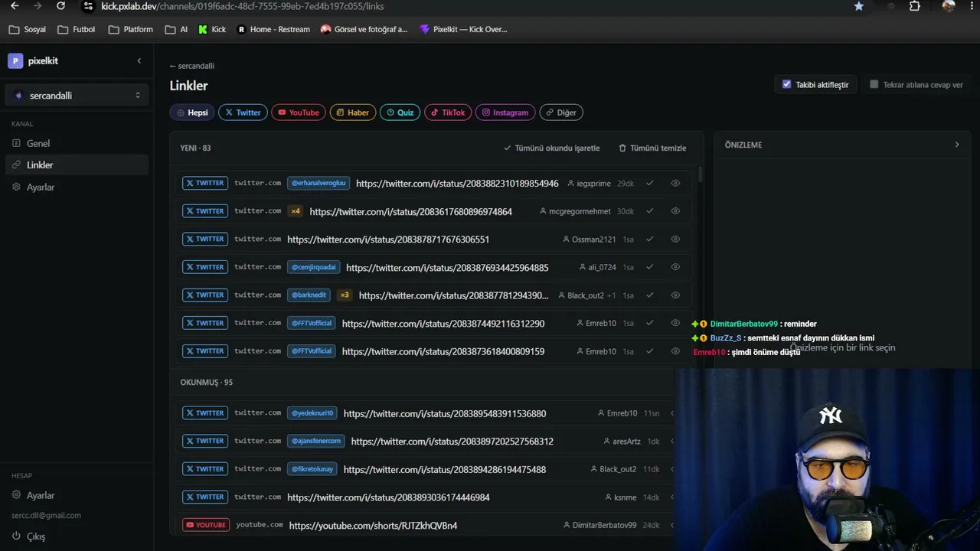Go back using the browser back arrow

15,6
